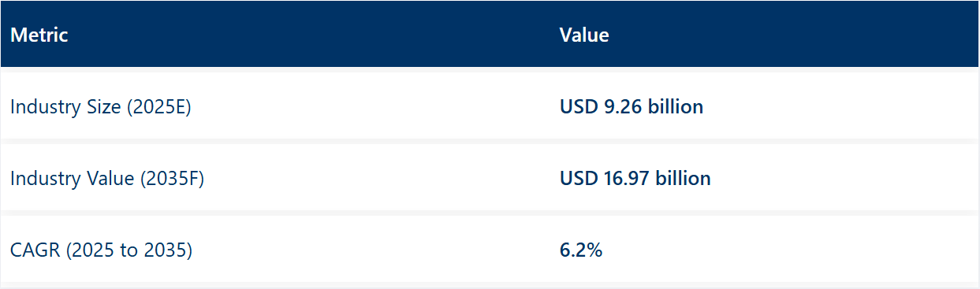Click the CAGR (2025 to 2035) label
Image resolution: width=980 pixels, height=289 pixels.
[102, 250]
